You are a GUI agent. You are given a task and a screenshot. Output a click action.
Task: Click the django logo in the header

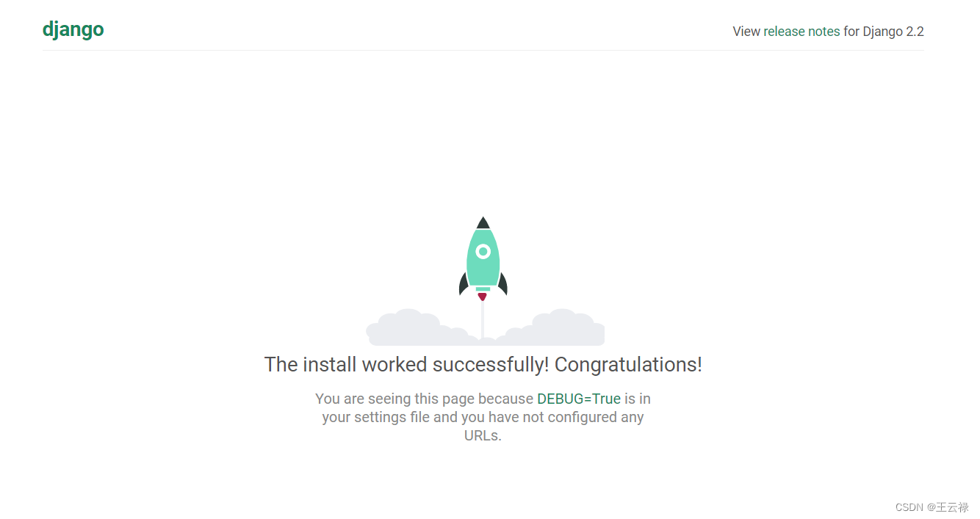pos(73,29)
